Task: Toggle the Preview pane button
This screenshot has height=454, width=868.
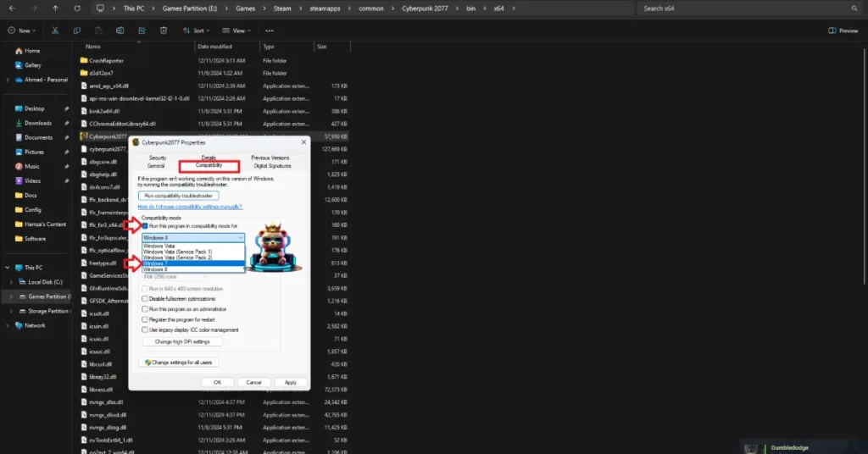Action: point(843,30)
